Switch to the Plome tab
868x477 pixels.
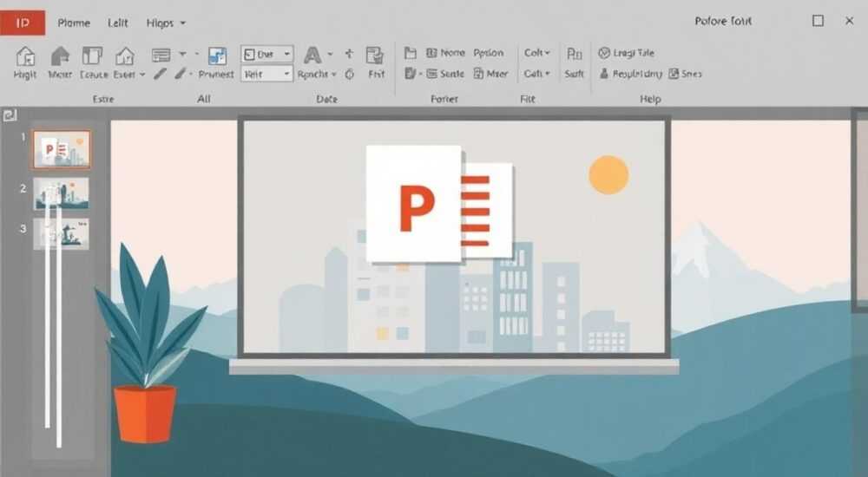(74, 23)
